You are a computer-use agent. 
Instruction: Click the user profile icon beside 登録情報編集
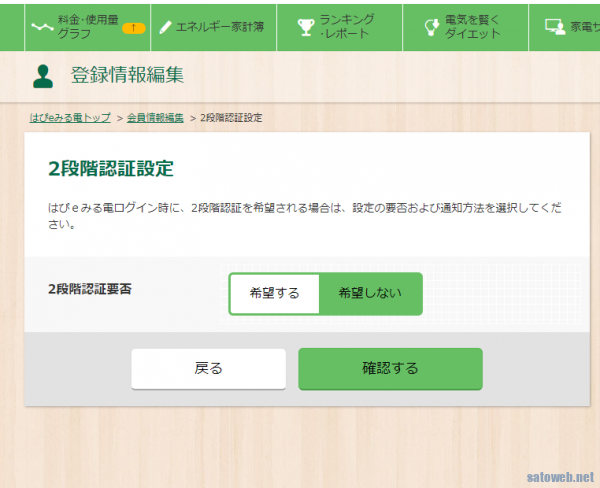click(x=43, y=76)
